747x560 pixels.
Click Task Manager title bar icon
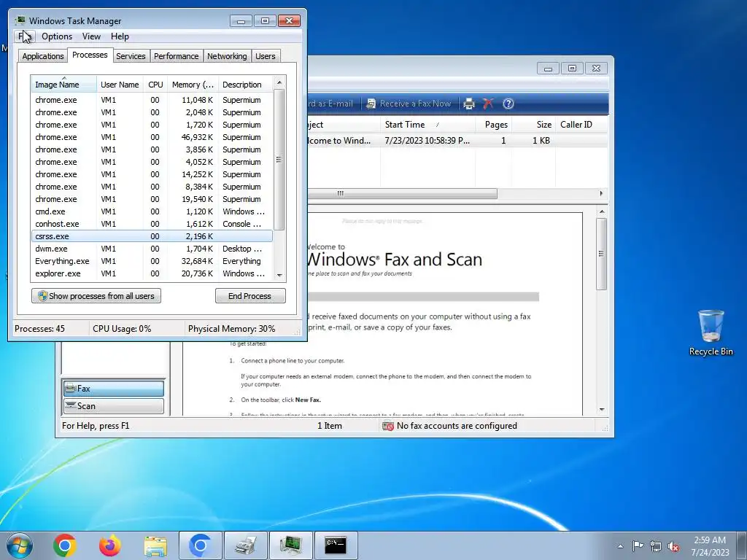(20, 20)
